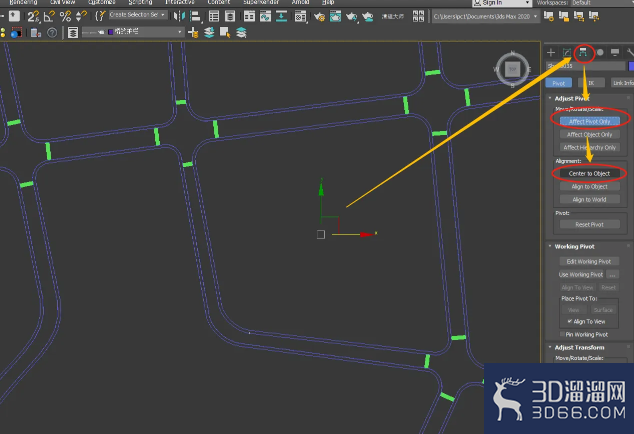Click the help question mark icon

click(x=52, y=33)
